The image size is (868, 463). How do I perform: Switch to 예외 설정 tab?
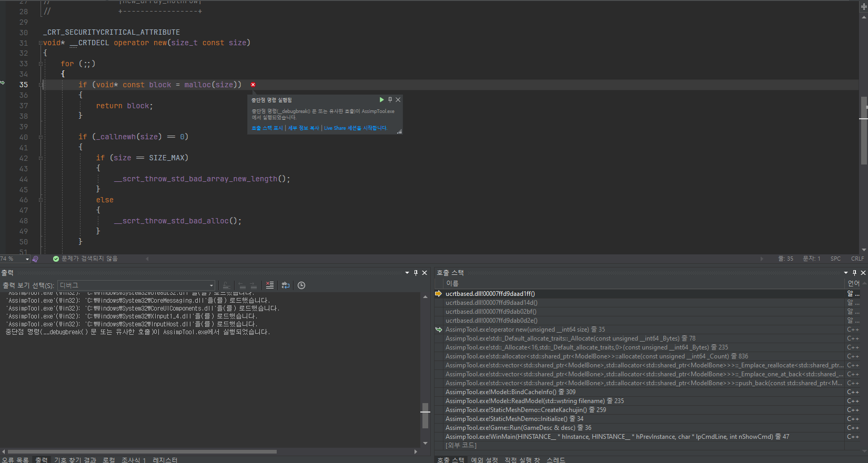coord(485,460)
